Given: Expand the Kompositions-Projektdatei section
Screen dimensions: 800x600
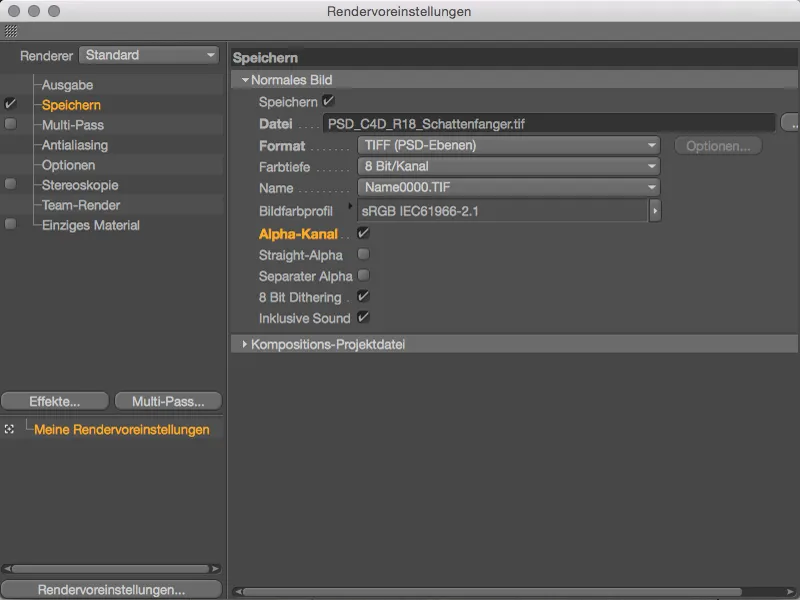Looking at the screenshot, I should [x=245, y=344].
